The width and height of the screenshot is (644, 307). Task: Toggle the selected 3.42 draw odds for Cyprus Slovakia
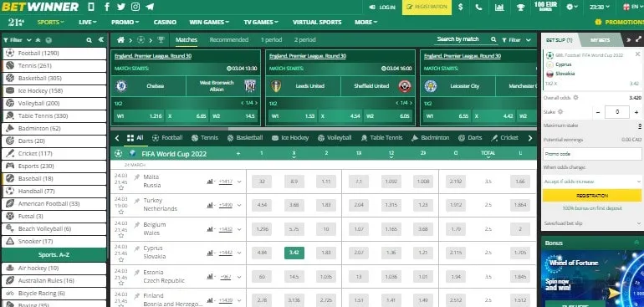click(x=294, y=253)
